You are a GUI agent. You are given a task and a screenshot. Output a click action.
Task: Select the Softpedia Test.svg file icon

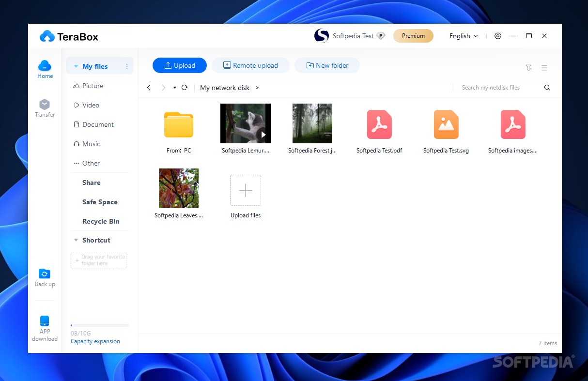pyautogui.click(x=446, y=124)
